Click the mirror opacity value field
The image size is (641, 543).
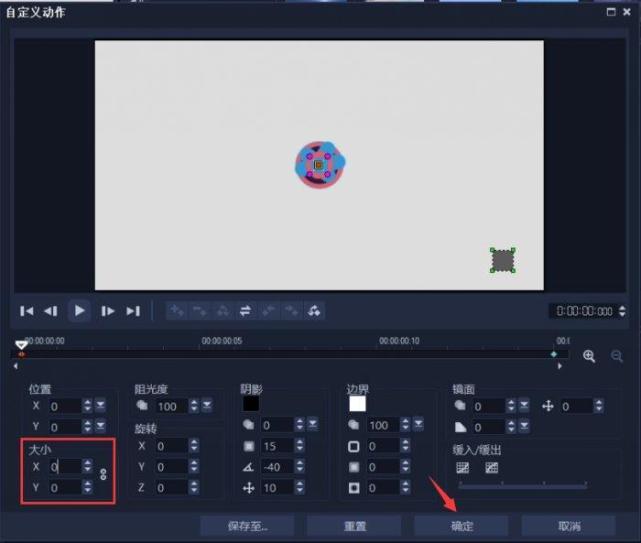489,406
